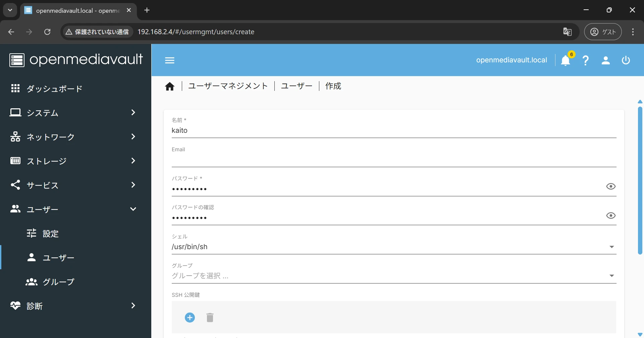644x338 pixels.
Task: Focus the Email input field
Action: click(x=394, y=160)
